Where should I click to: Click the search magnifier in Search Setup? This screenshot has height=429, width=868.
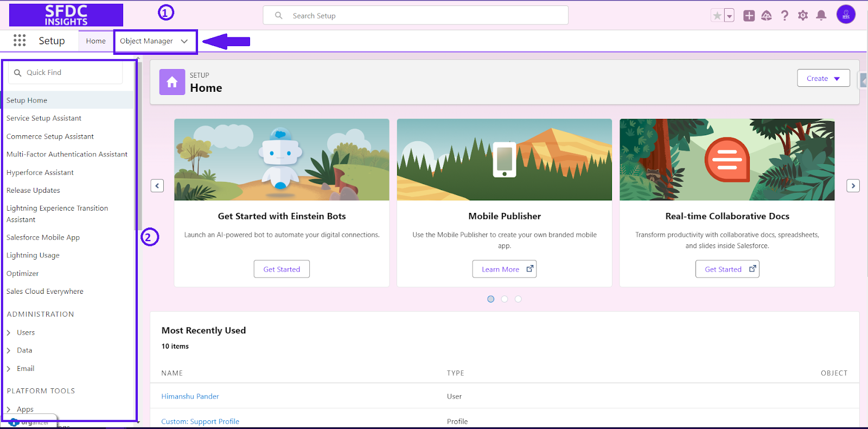(279, 16)
